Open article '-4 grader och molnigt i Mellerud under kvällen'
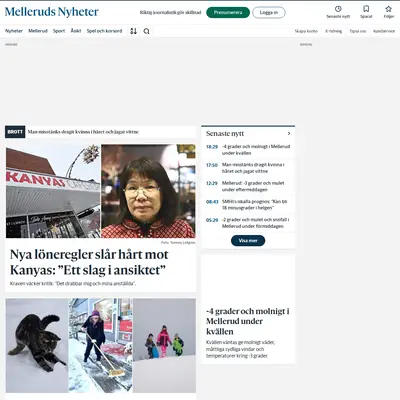 pos(248,321)
